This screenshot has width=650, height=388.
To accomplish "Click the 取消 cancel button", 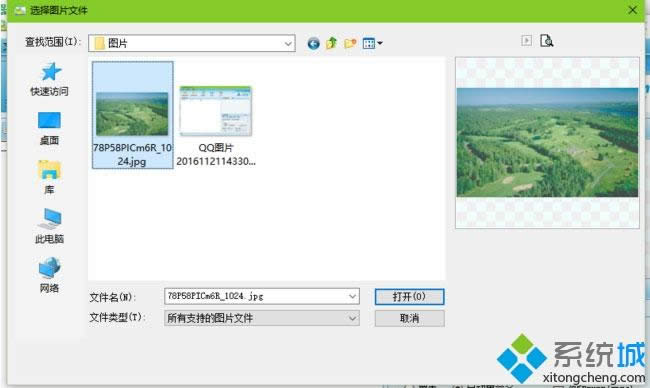I will tap(410, 318).
